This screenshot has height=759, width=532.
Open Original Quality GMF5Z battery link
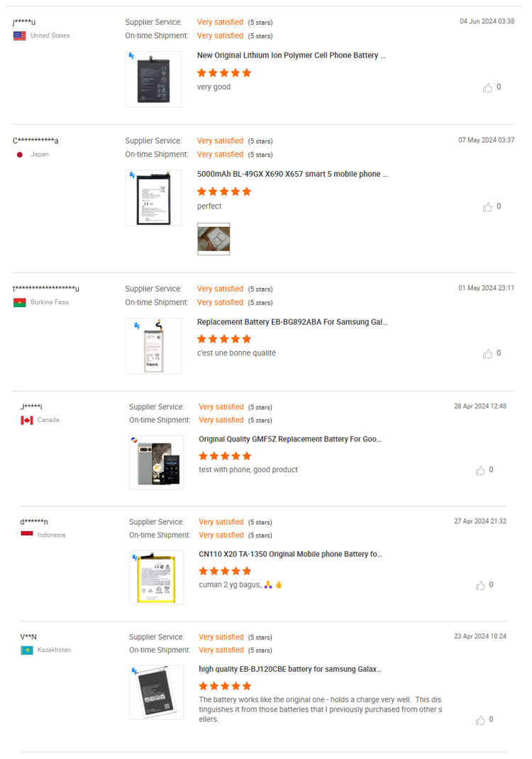290,439
